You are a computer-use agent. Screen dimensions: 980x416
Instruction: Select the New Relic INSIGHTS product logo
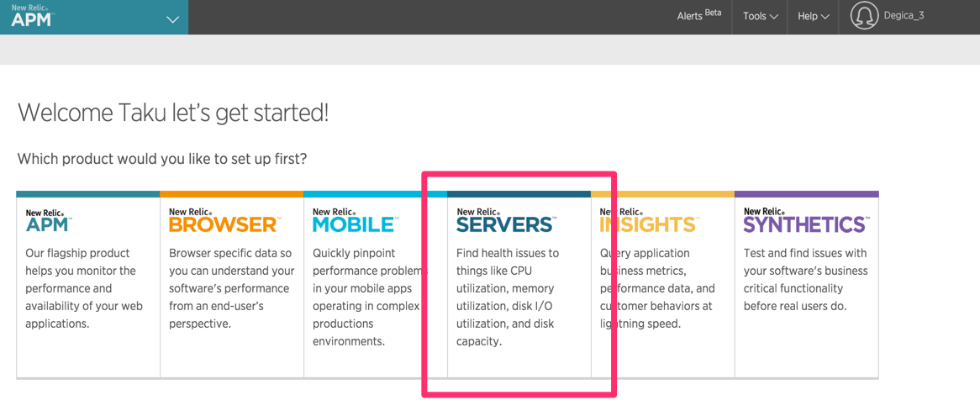648,220
